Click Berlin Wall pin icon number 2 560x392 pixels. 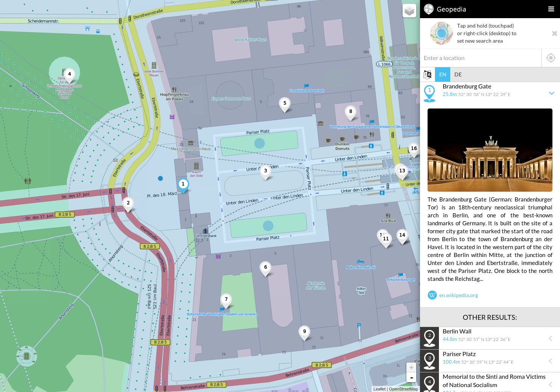point(429,338)
